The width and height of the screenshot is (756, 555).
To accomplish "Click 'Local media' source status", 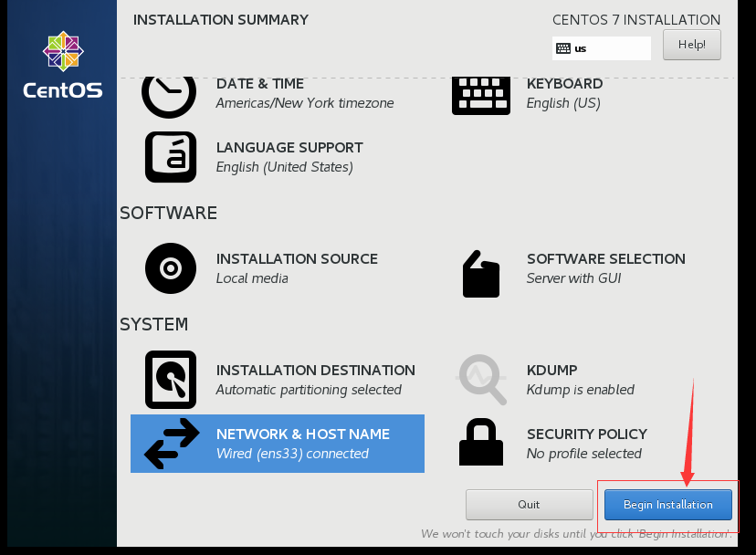I will coord(252,278).
